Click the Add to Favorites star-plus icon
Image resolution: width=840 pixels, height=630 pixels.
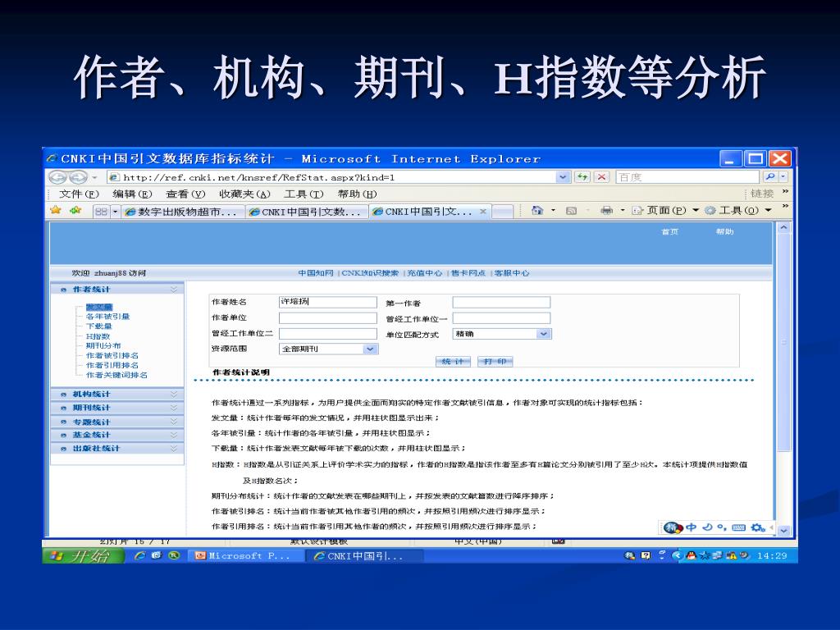click(75, 210)
